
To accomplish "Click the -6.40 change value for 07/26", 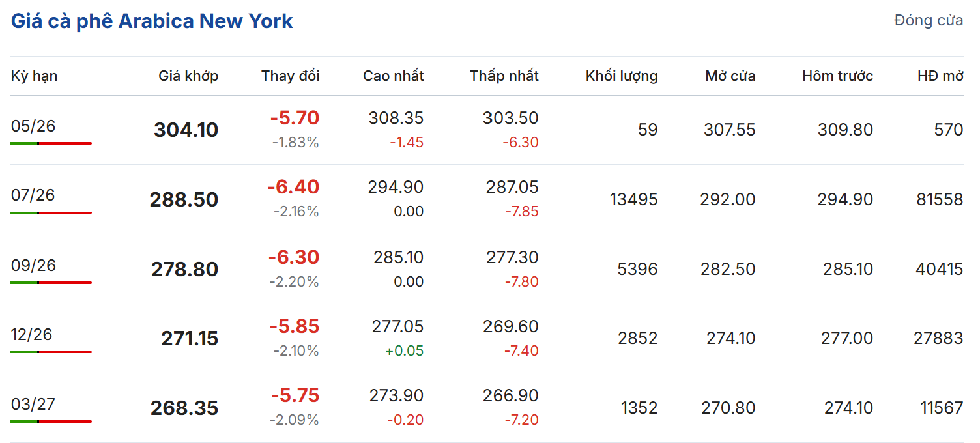I will click(x=293, y=187).
